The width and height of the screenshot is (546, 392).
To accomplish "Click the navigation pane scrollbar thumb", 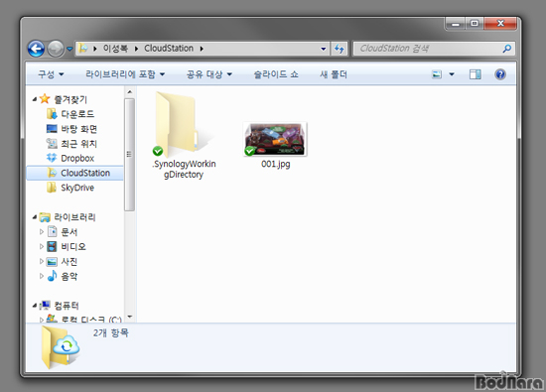I will coord(129,154).
